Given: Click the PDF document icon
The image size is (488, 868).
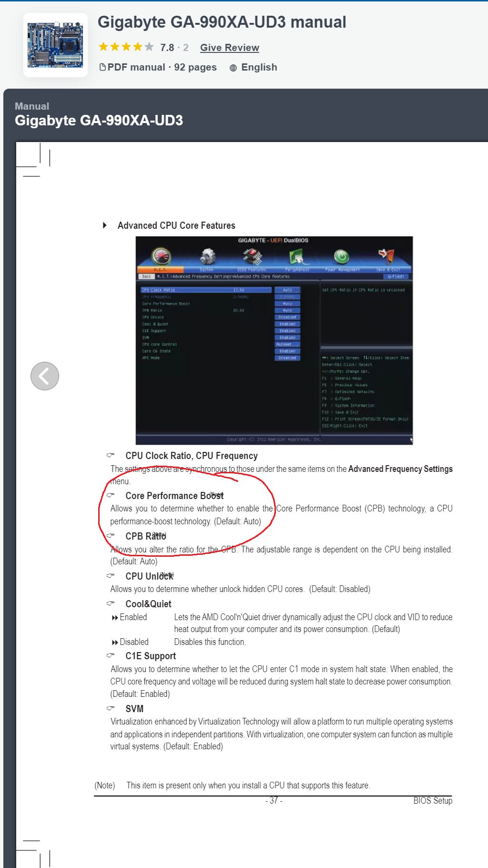Looking at the screenshot, I should coord(102,67).
